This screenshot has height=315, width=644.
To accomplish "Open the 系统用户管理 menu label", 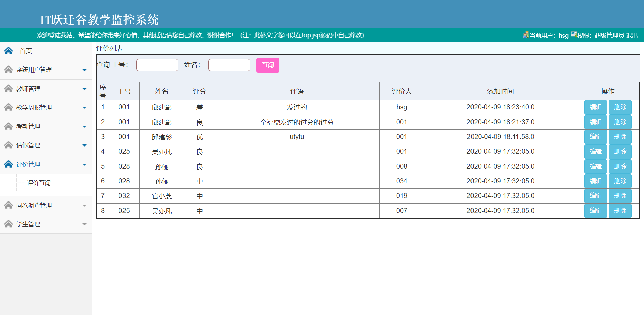I will [x=34, y=70].
